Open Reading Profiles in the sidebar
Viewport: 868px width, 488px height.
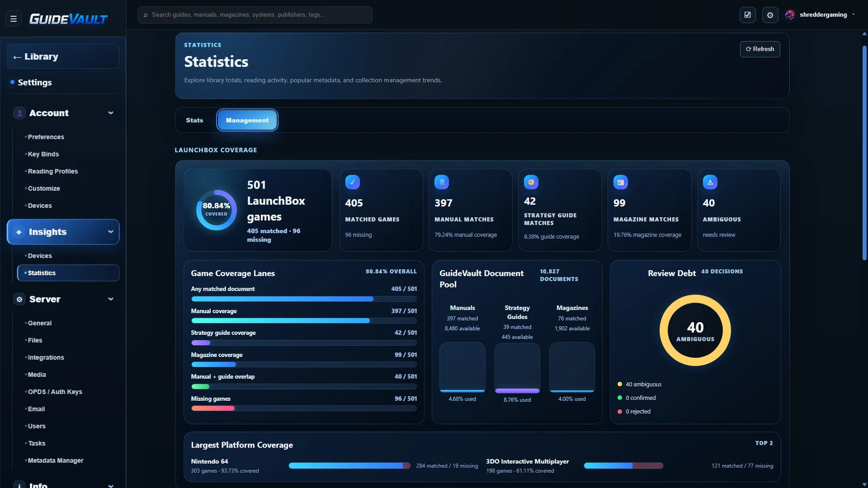[x=53, y=171]
